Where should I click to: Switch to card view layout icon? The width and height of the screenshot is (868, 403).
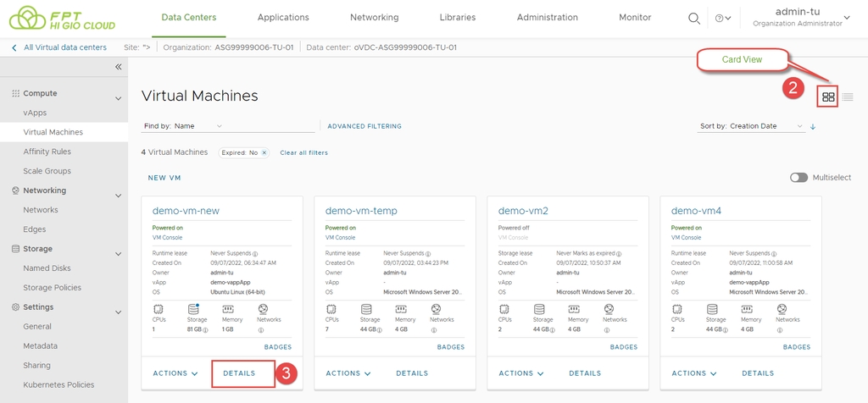coord(828,97)
